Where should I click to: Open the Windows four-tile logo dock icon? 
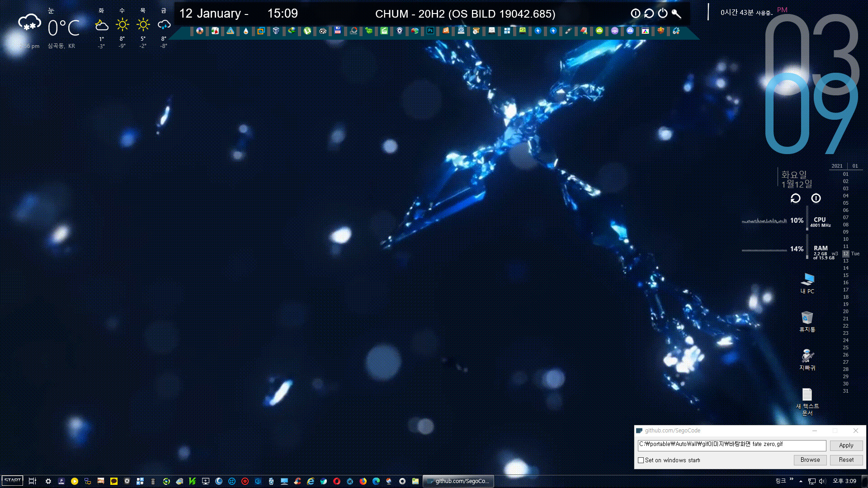pos(507,31)
